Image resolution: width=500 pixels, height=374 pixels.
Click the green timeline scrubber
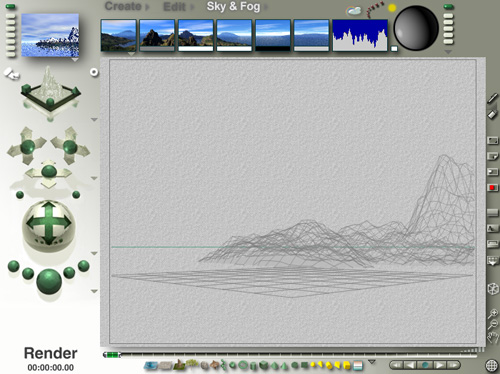[112, 355]
